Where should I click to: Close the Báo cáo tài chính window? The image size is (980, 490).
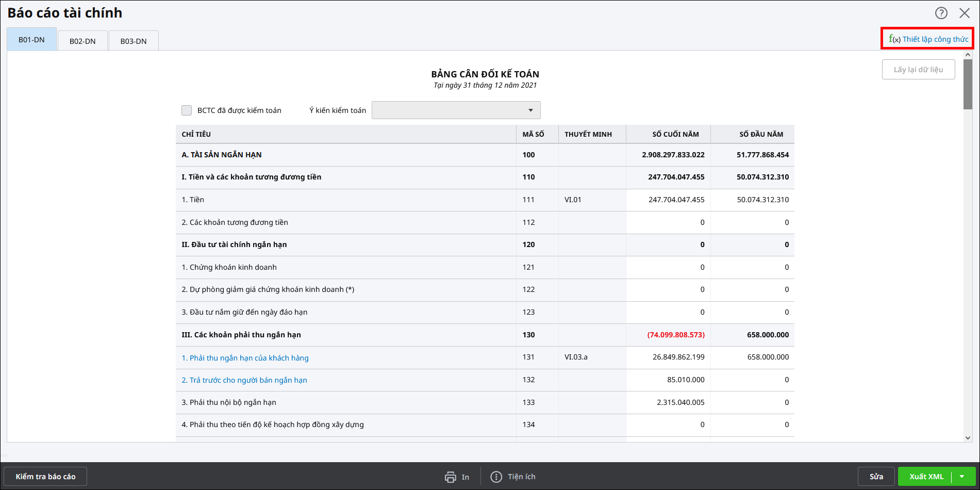(x=965, y=13)
